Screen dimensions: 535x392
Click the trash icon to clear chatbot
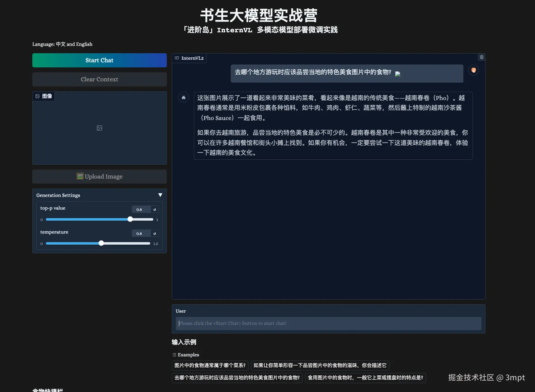click(482, 57)
